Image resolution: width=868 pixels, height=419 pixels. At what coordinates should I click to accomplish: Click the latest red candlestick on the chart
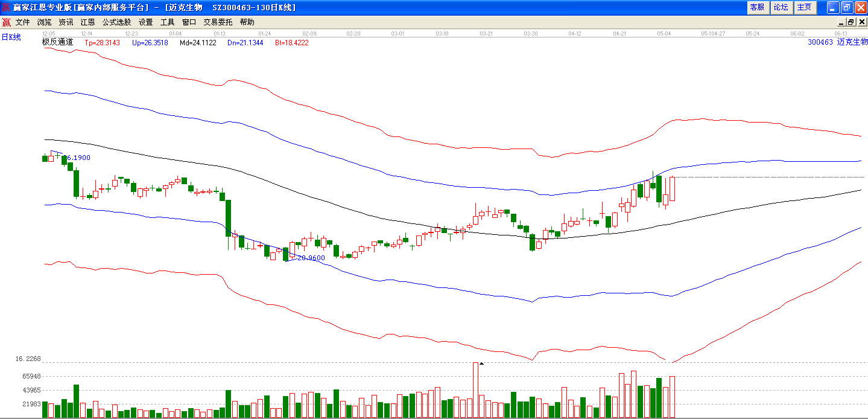coord(672,189)
